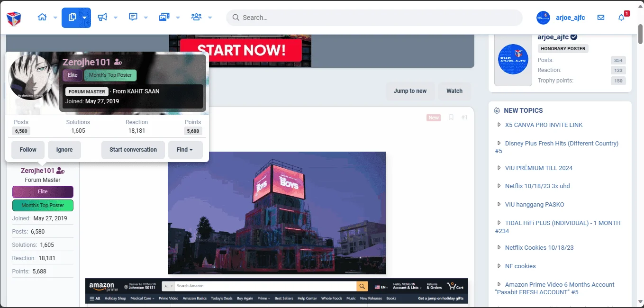Open the alerts bell icon
Image resolution: width=644 pixels, height=308 pixels.
pos(621,18)
